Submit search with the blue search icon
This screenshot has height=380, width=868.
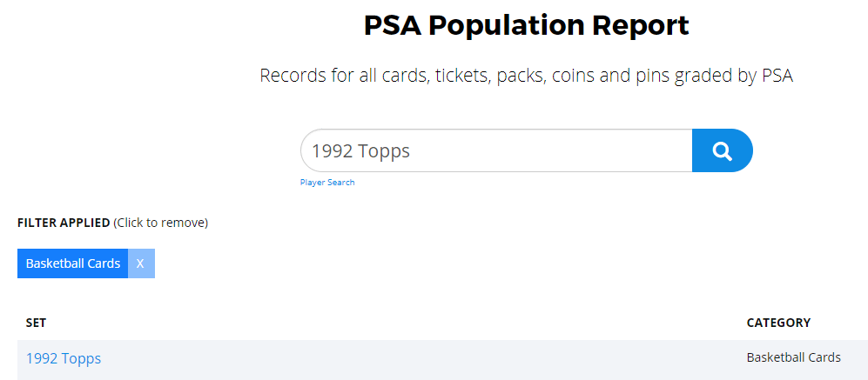coord(722,150)
